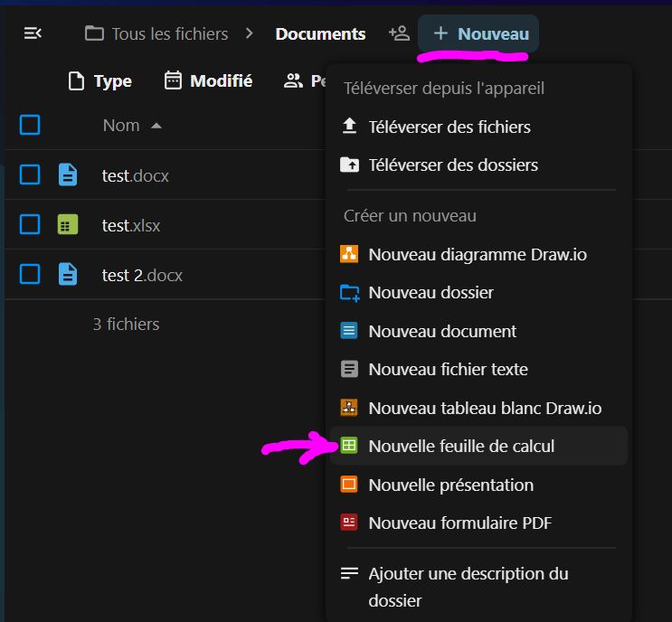Open the Type filter dropdown
672x622 pixels.
[x=100, y=81]
